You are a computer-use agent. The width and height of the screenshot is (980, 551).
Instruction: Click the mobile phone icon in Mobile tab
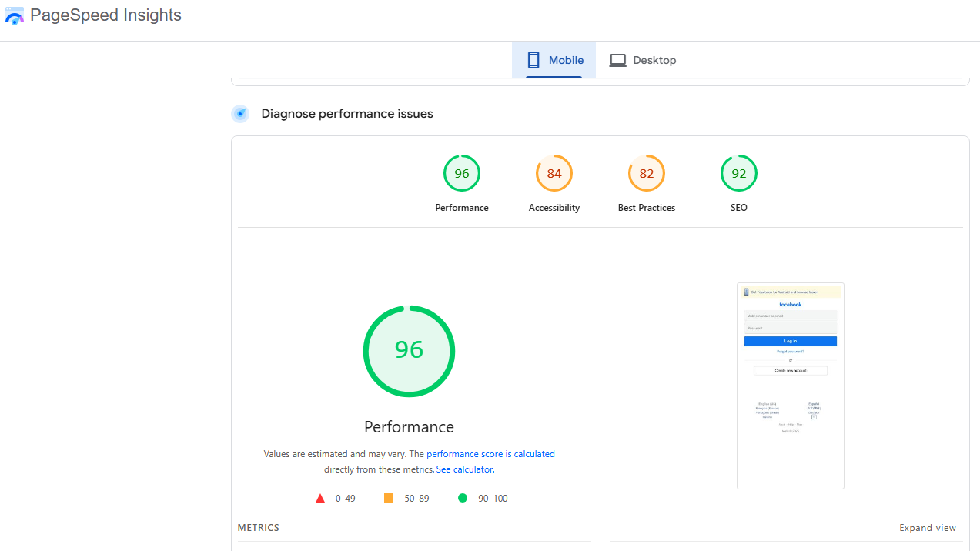pos(533,60)
